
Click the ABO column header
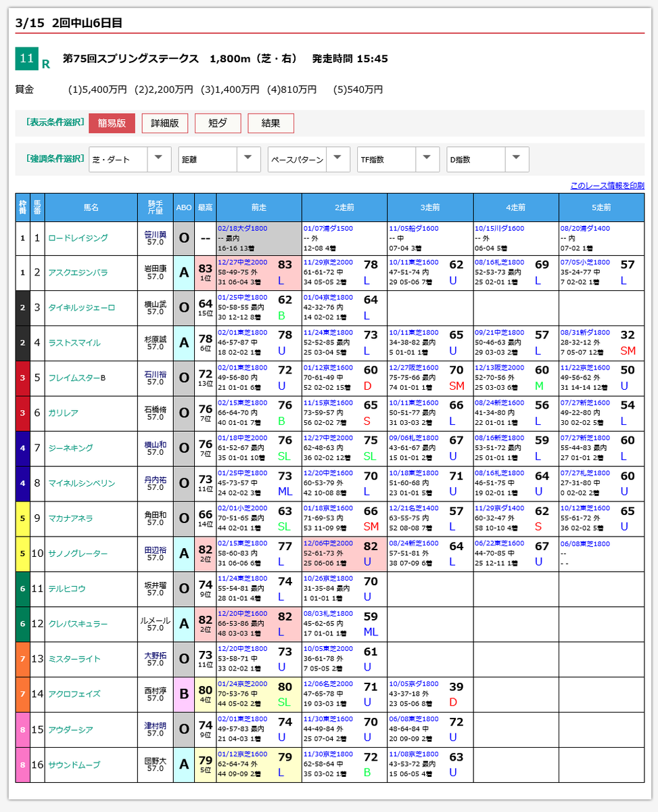183,208
